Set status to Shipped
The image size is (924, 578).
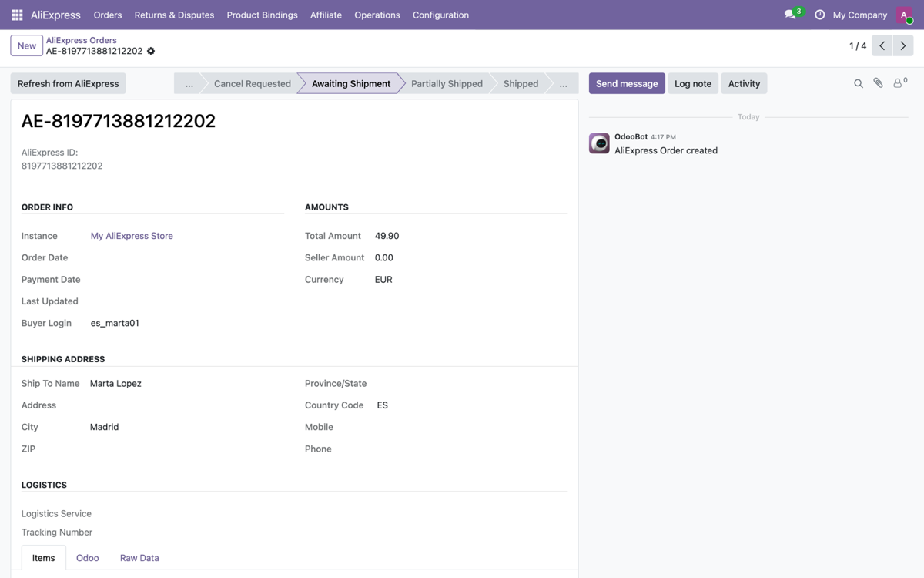[x=521, y=83]
